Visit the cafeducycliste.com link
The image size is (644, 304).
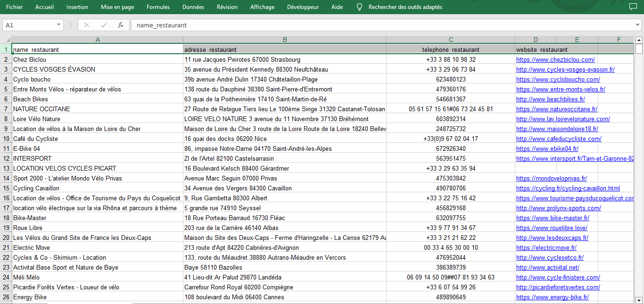(x=559, y=139)
